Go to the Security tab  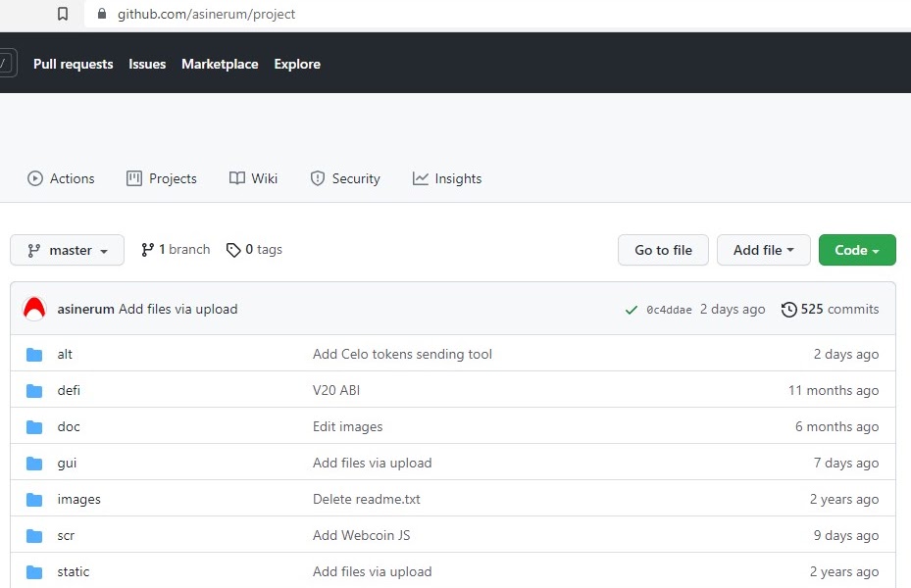click(345, 178)
